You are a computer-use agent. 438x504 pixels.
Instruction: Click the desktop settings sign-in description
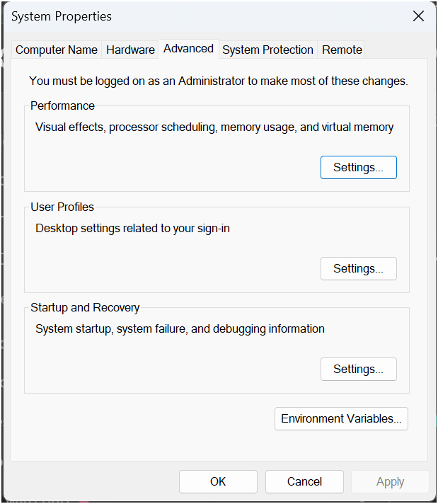[132, 228]
